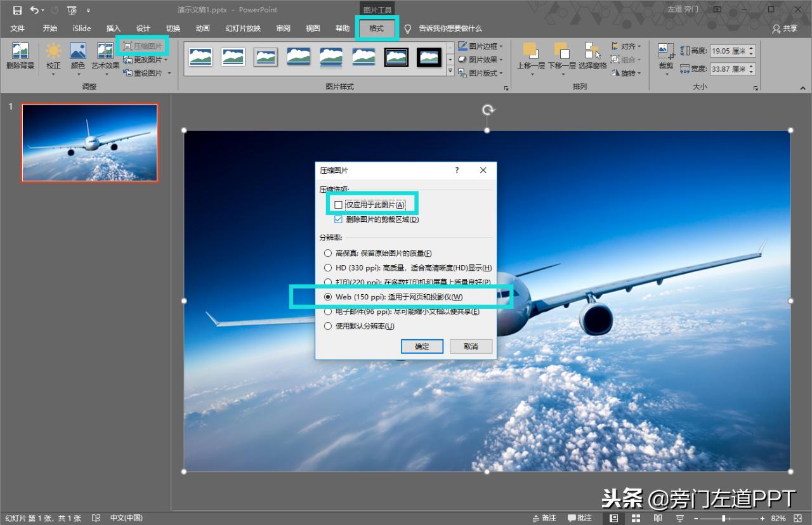812x525 pixels.
Task: Select HD (330 ppi) resolution option
Action: [x=328, y=268]
